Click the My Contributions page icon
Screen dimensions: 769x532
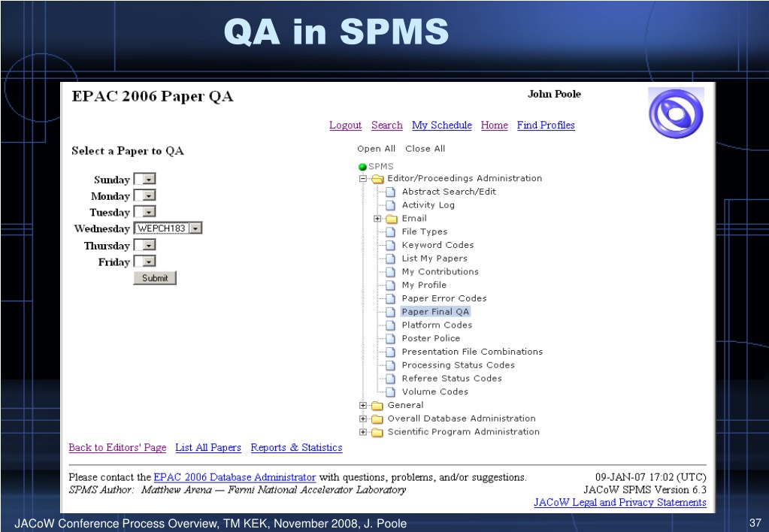tap(390, 272)
